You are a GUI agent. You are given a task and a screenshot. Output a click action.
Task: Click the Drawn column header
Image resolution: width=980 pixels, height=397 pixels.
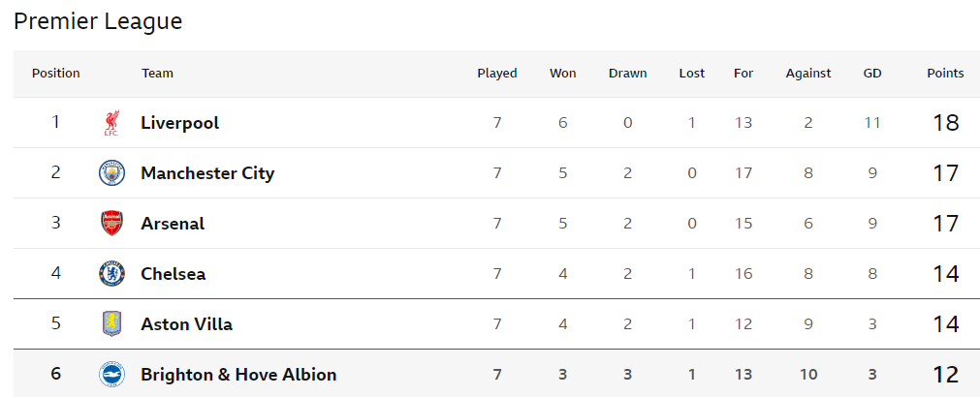coord(627,73)
